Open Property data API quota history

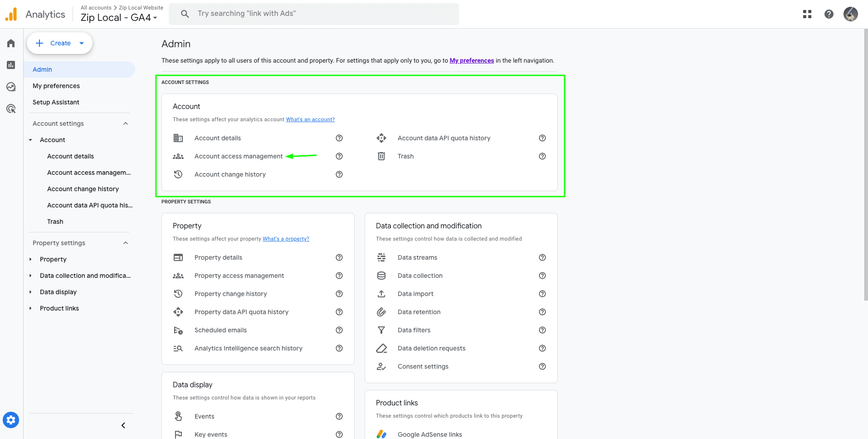[x=241, y=312]
